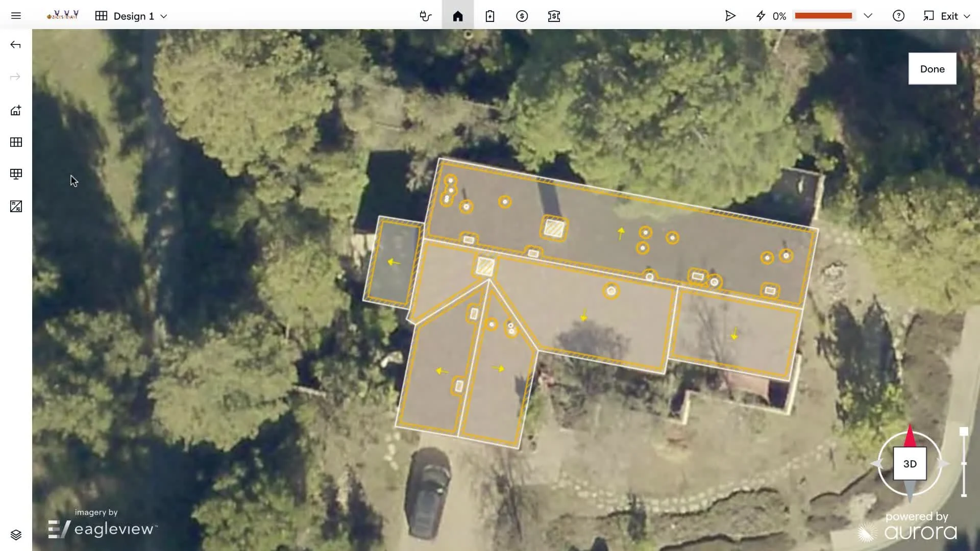Open the panel array with stand tool
Image resolution: width=980 pixels, height=551 pixels.
coord(16,174)
